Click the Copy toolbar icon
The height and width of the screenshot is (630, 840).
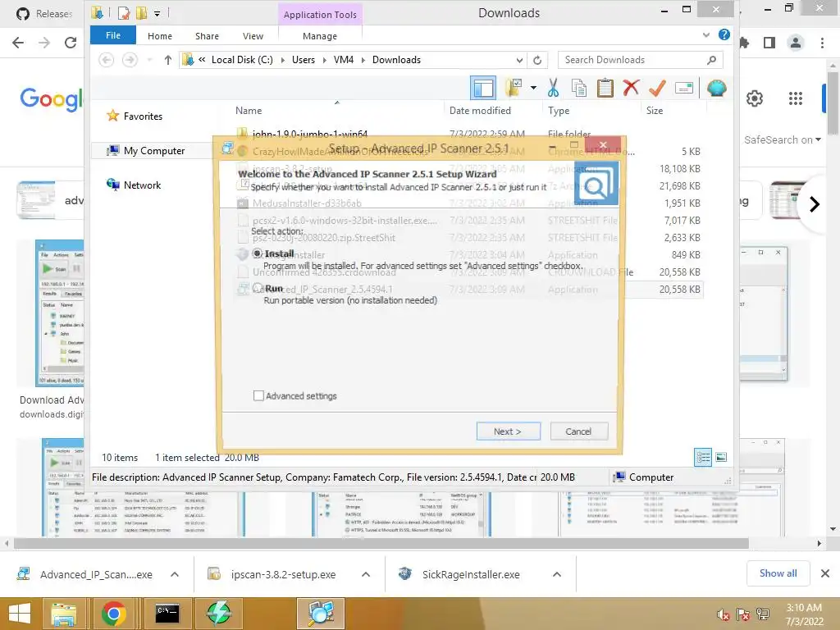pos(579,88)
